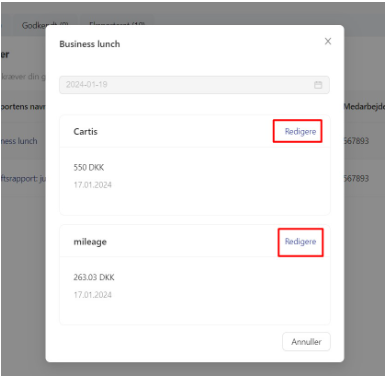Click the 550 DKK amount
The image size is (385, 376).
pyautogui.click(x=89, y=167)
